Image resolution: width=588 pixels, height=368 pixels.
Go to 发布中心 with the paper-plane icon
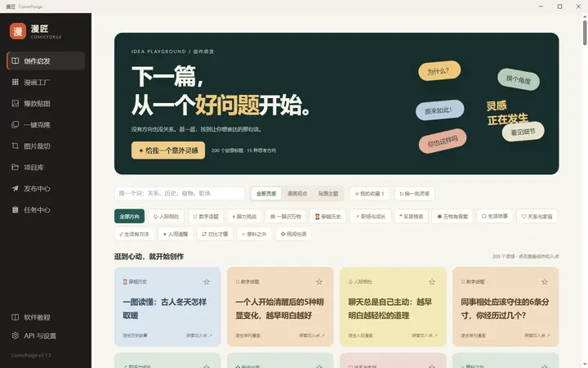tap(46, 189)
